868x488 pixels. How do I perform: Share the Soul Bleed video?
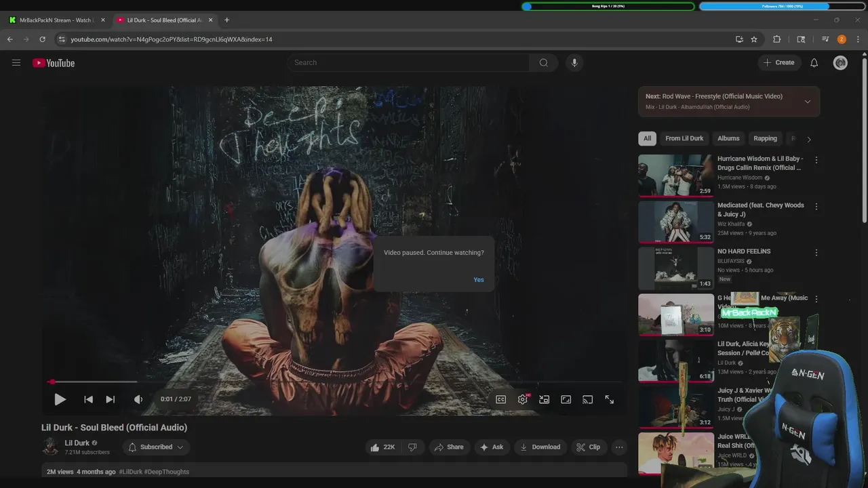[449, 447]
